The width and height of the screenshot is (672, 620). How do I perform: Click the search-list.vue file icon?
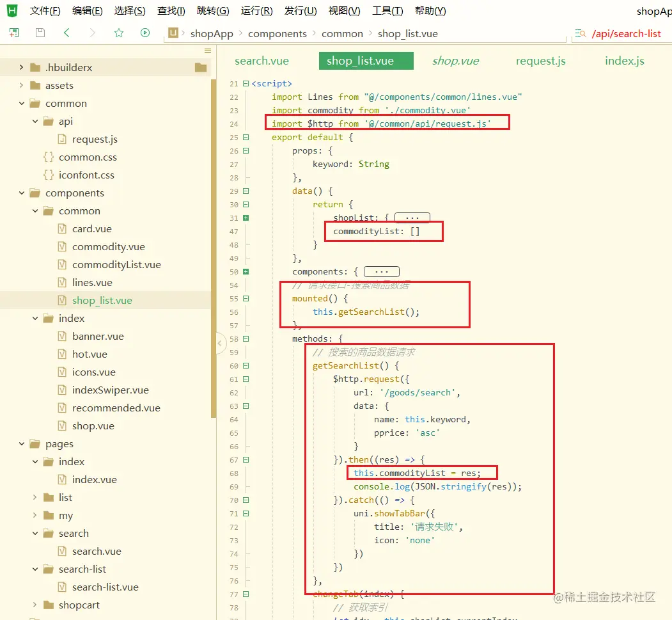point(62,587)
